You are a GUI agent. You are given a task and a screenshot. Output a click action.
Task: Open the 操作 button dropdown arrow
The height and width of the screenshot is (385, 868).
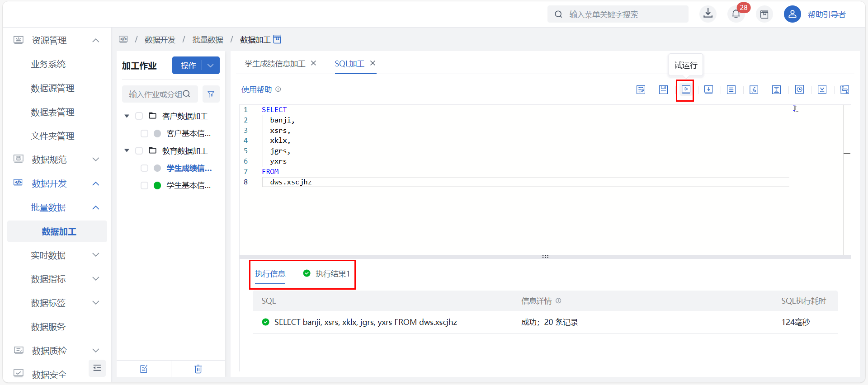point(211,66)
